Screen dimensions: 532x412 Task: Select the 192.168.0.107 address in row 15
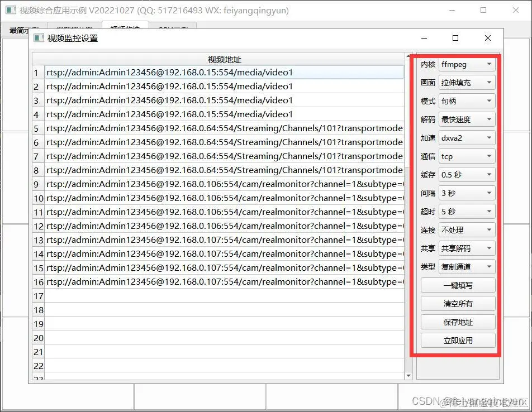pos(224,267)
